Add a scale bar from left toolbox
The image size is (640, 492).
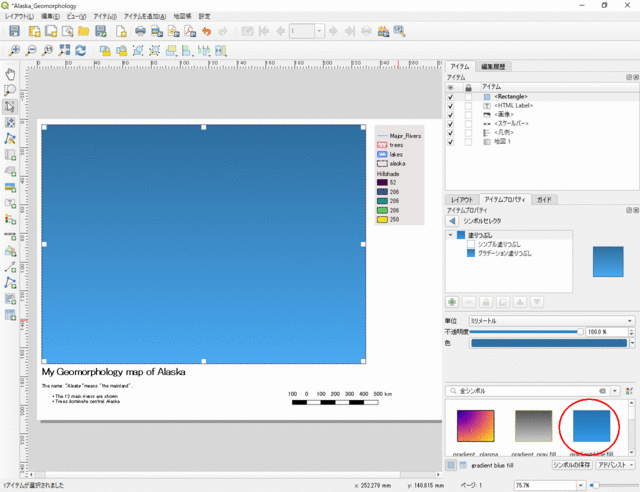click(x=10, y=236)
